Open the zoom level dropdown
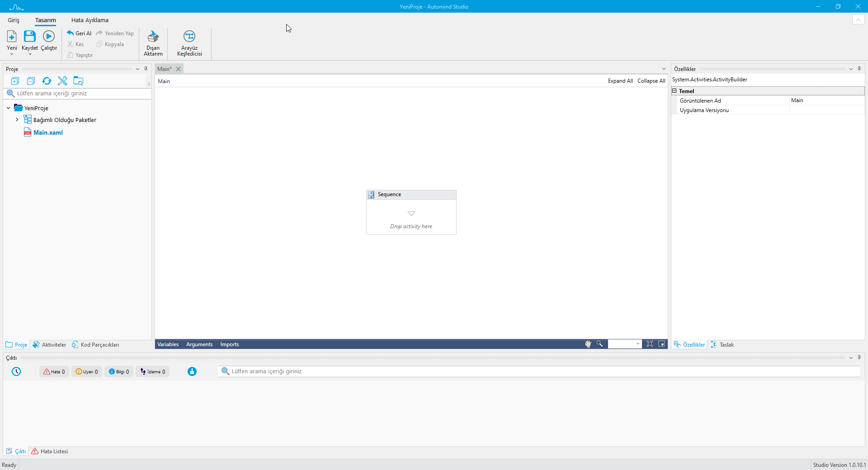 (x=638, y=344)
